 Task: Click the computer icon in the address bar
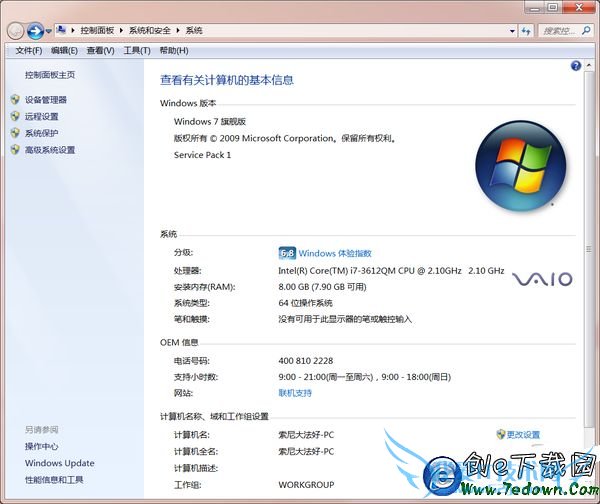(x=61, y=30)
